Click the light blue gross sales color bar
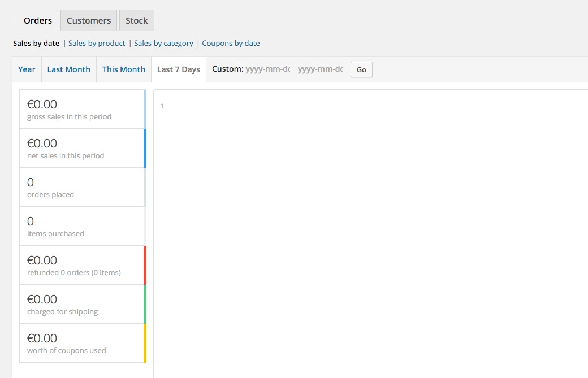This screenshot has height=378, width=588. [145, 109]
